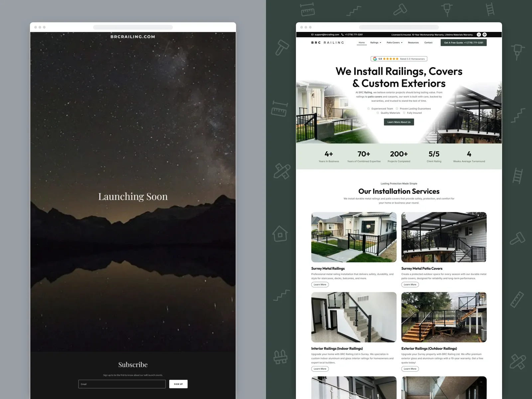Click the address bar of the left browser window
The image size is (532, 399).
click(x=133, y=27)
